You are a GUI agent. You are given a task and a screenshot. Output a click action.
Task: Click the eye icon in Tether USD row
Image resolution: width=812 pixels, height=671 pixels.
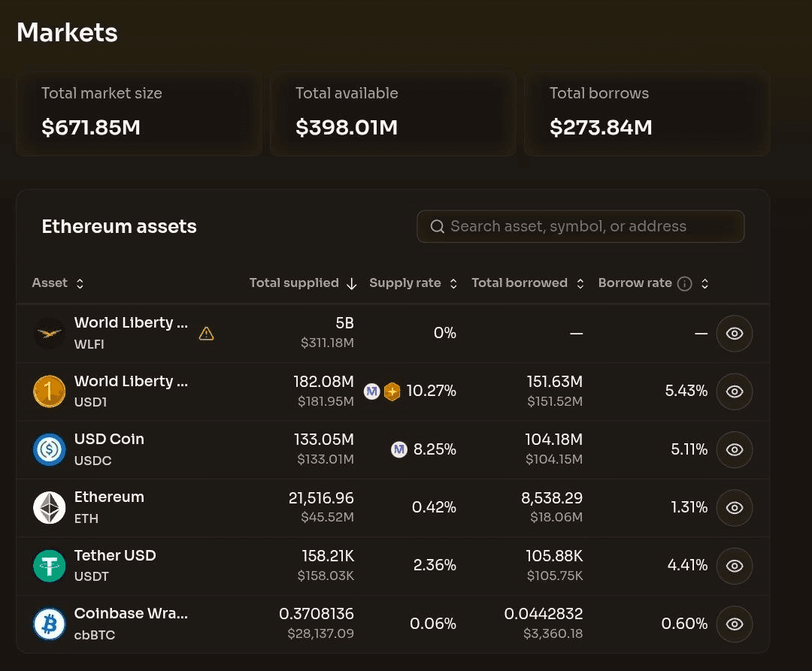(x=735, y=566)
